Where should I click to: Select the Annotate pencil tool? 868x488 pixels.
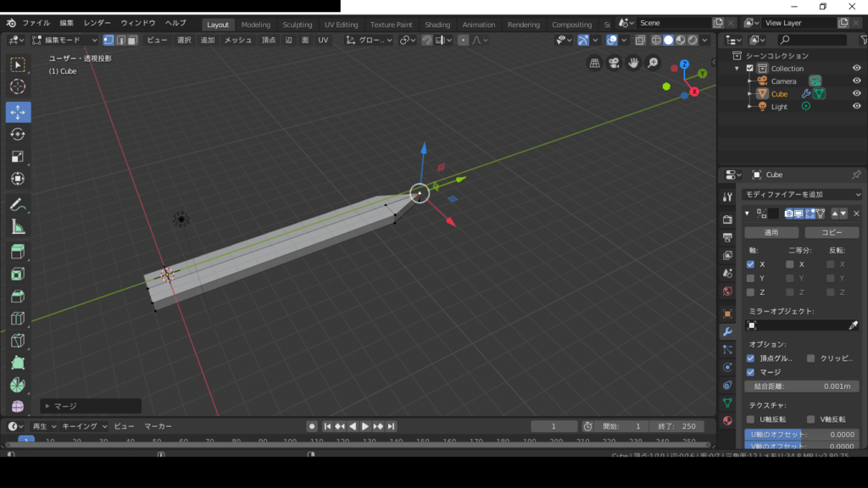18,204
